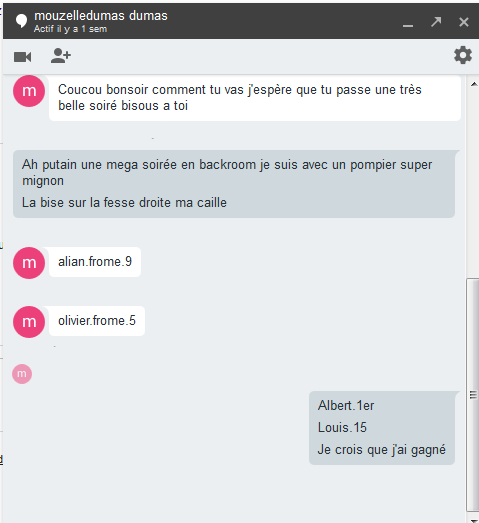Click avatar next to olivier.frome.5
The height and width of the screenshot is (523, 479).
pyautogui.click(x=29, y=322)
